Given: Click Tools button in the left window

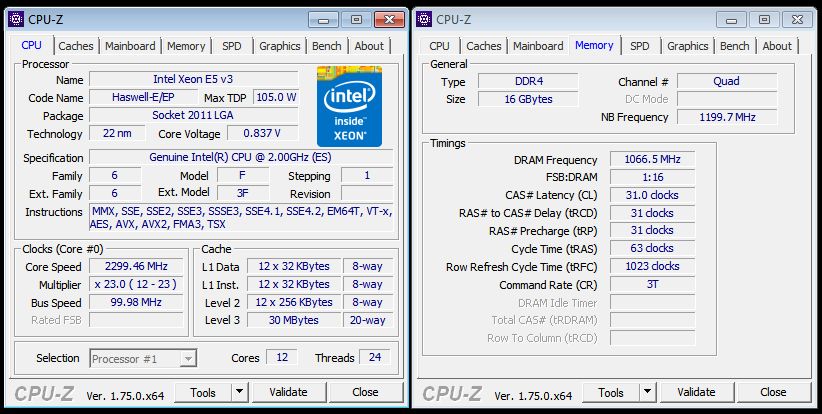Looking at the screenshot, I should point(203,393).
